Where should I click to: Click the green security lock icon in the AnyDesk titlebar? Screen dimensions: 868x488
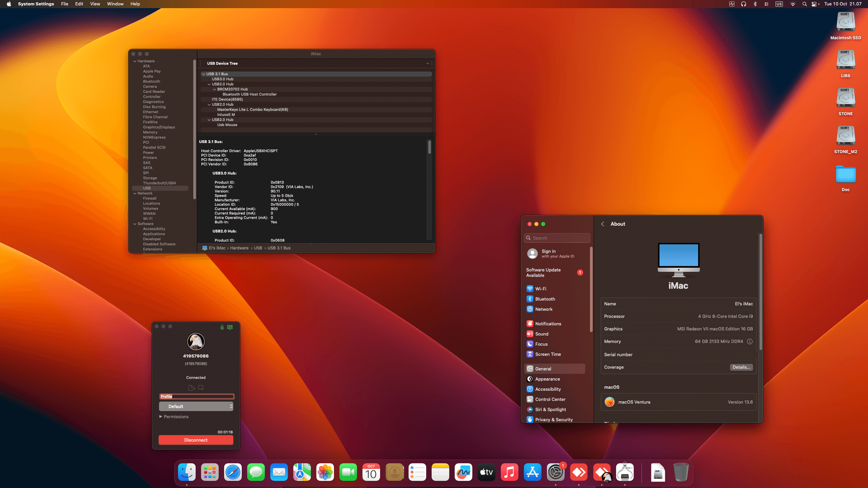(x=222, y=327)
